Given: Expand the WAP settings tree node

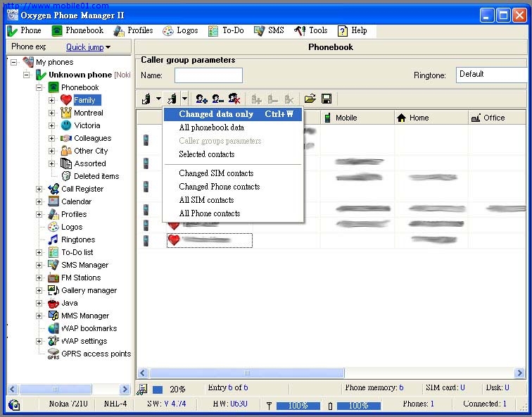Looking at the screenshot, I should [39, 341].
